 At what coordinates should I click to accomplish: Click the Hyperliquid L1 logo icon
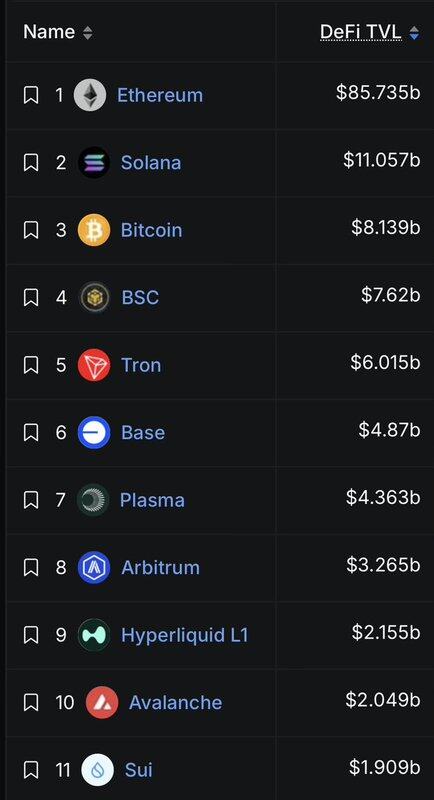[94, 635]
